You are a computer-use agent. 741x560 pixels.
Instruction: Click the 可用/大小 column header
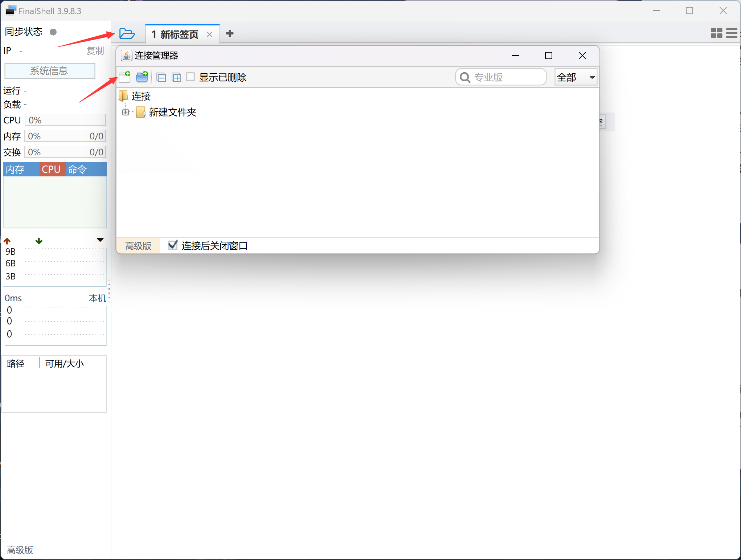pos(64,363)
